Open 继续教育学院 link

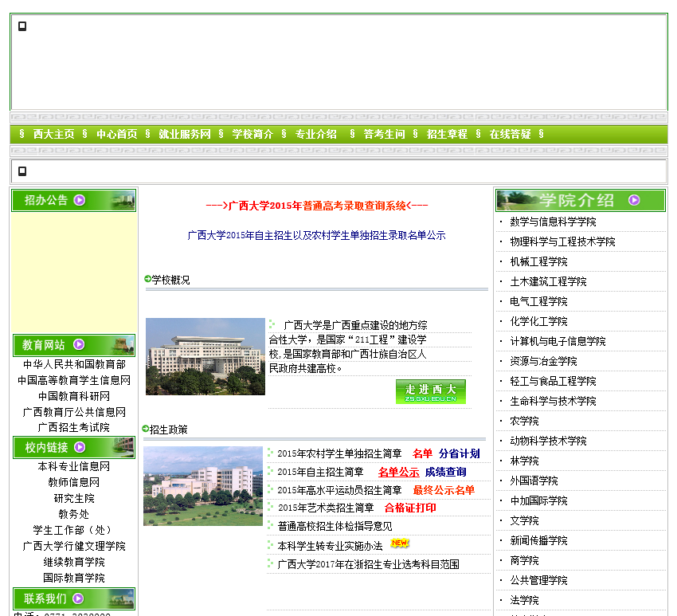pyautogui.click(x=74, y=562)
